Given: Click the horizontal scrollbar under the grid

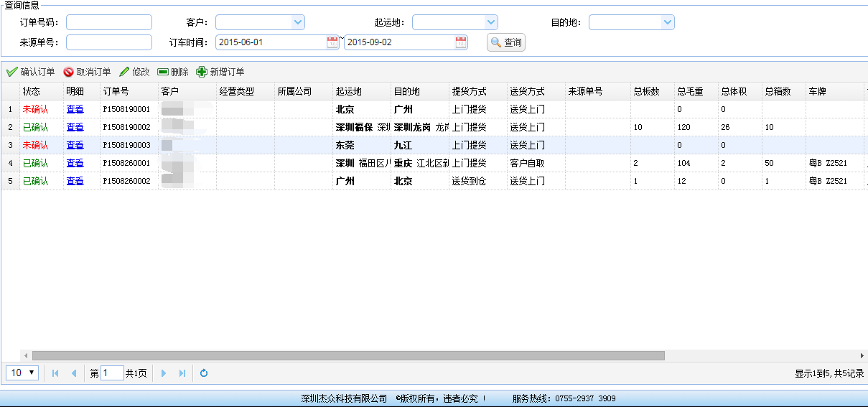Looking at the screenshot, I should click(x=348, y=355).
